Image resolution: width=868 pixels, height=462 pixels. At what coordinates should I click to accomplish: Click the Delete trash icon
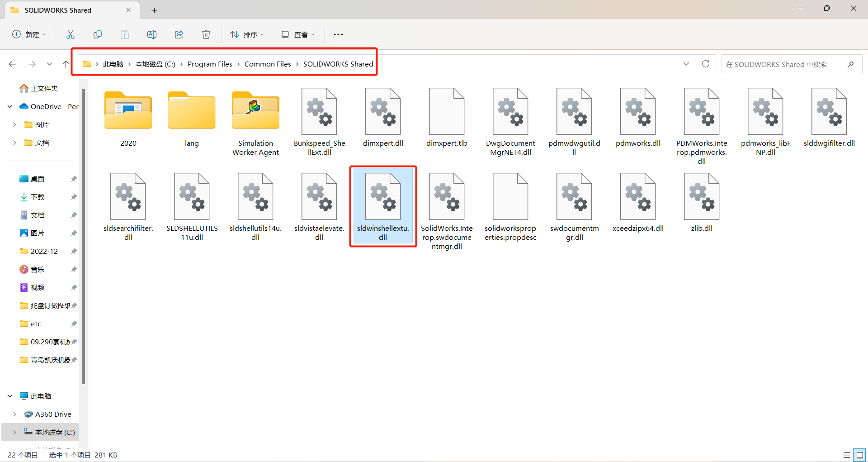click(x=206, y=34)
